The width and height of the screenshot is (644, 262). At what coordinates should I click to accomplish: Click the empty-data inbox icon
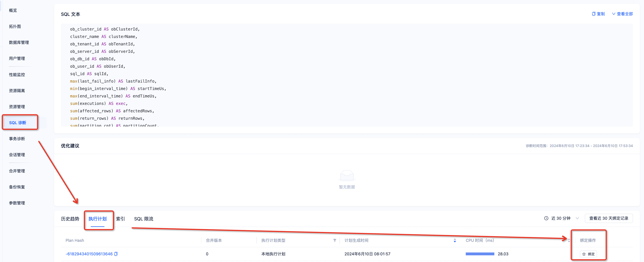tap(347, 175)
